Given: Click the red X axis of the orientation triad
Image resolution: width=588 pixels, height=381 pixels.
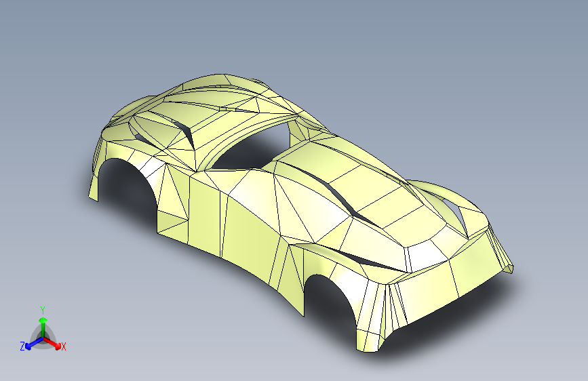Looking at the screenshot, I should pos(52,343).
